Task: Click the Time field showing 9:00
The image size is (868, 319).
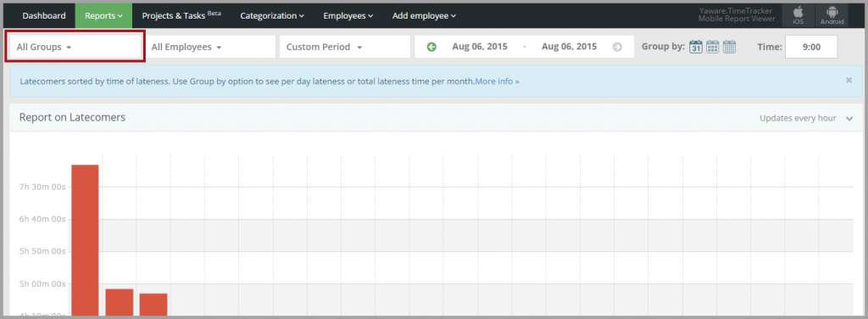Action: tap(811, 47)
